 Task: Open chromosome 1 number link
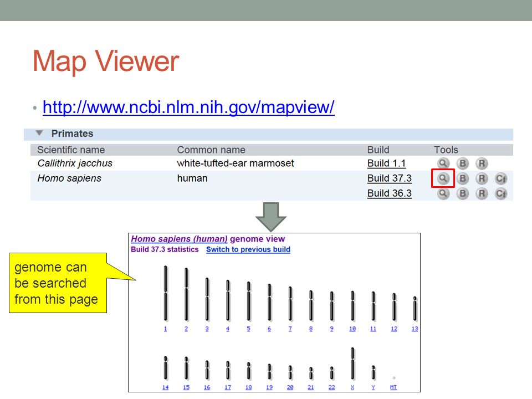point(165,329)
